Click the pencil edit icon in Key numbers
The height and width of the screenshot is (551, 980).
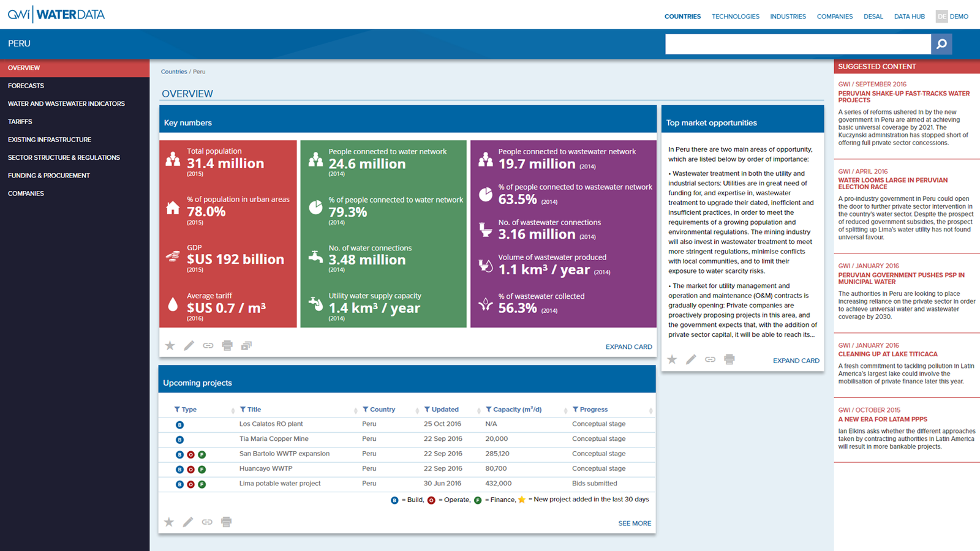pos(189,346)
